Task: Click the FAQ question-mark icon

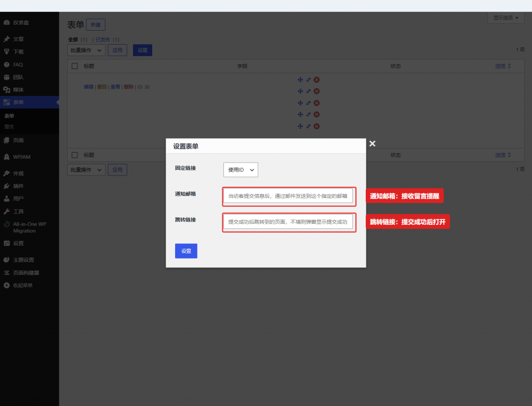Action: point(6,64)
